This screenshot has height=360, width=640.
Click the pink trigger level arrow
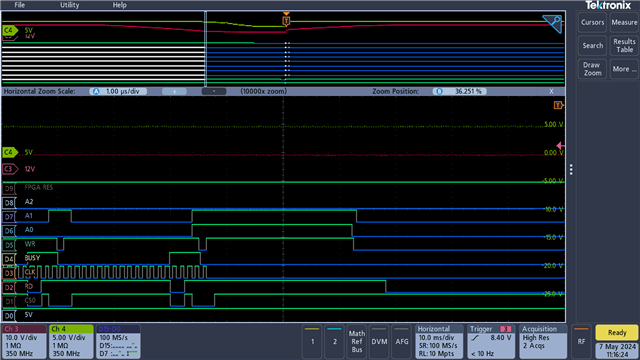560,145
